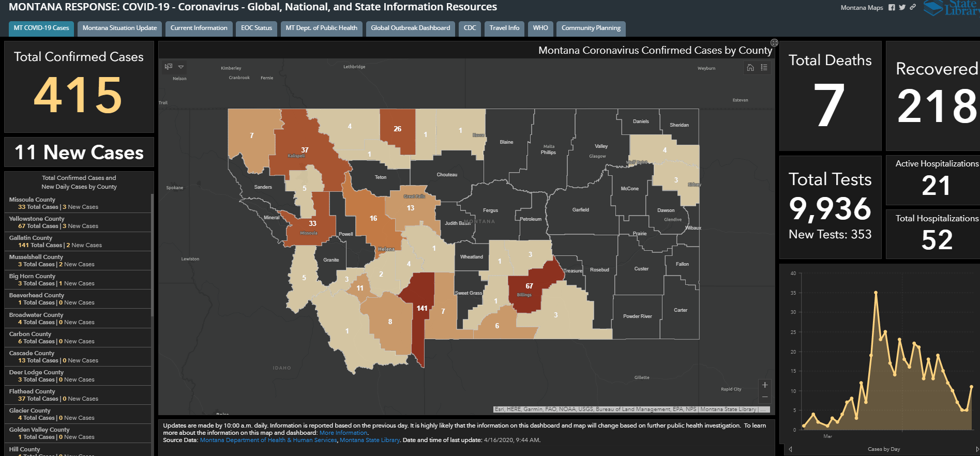The height and width of the screenshot is (456, 980).
Task: Go to previous chart with left arrow
Action: [x=790, y=449]
